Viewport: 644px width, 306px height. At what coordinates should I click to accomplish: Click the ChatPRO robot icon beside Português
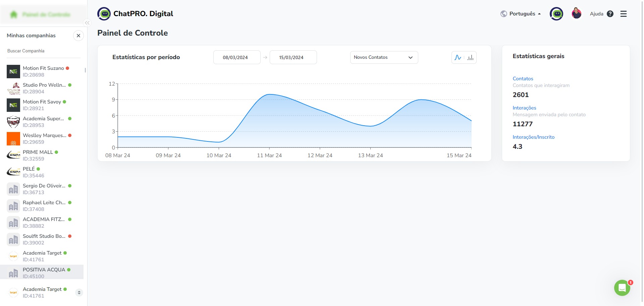tap(556, 14)
